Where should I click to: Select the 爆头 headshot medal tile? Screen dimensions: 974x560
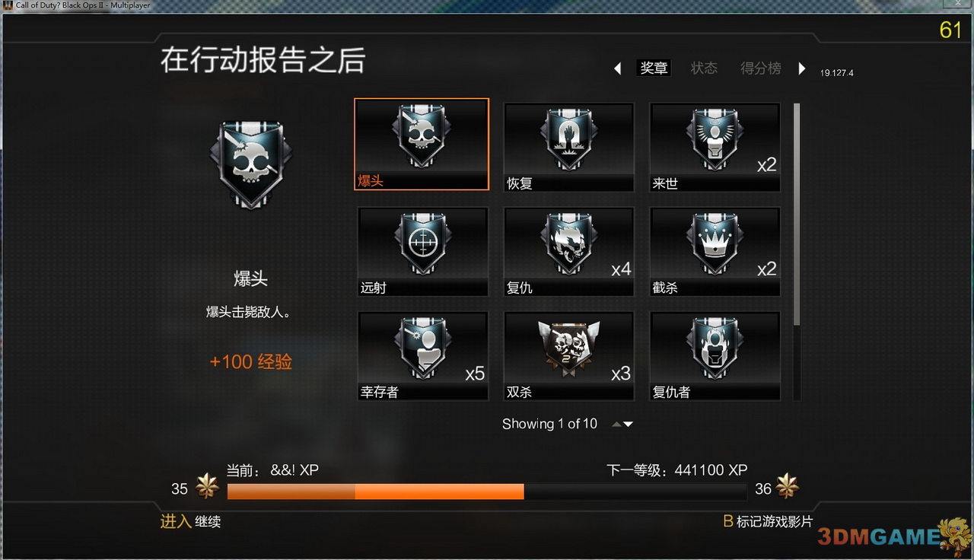pos(422,145)
